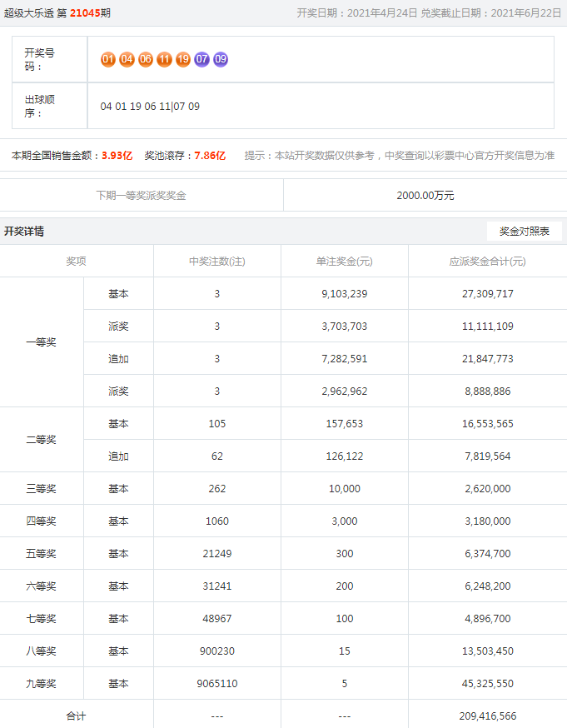Click second prize additional amount 126,122
Viewport: 567px width, 728px height.
[345, 456]
